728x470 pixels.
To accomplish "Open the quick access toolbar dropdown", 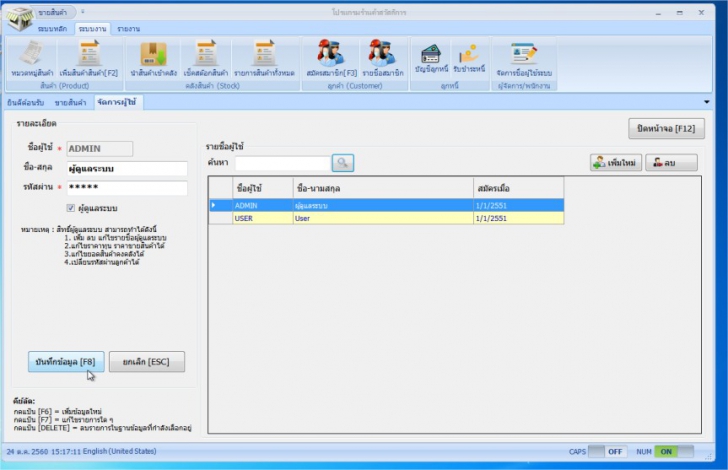I will coord(83,12).
